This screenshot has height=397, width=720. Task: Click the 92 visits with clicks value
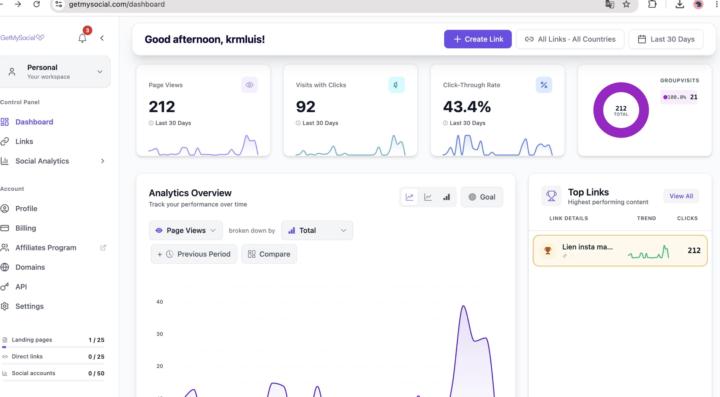[306, 107]
